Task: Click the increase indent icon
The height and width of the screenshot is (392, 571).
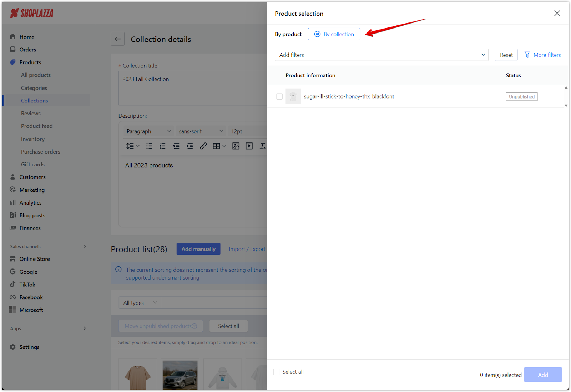Action: [190, 146]
